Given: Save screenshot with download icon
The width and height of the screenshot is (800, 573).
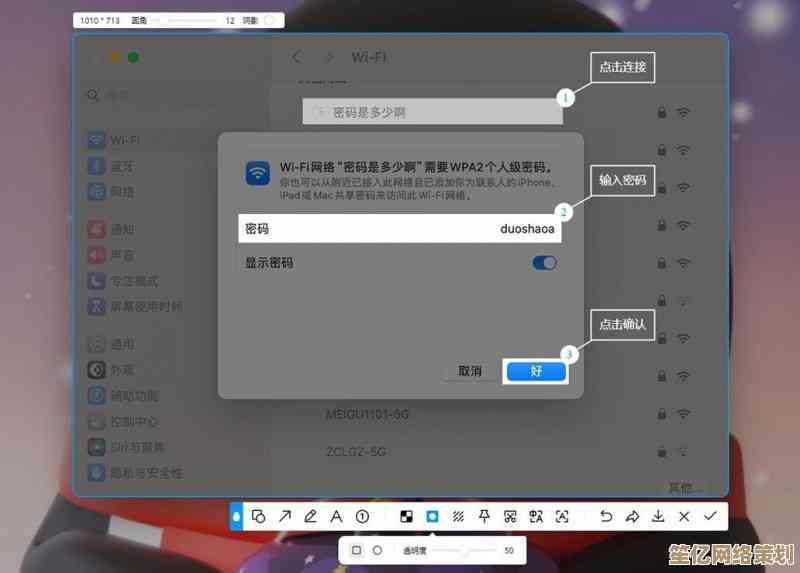Looking at the screenshot, I should [658, 516].
